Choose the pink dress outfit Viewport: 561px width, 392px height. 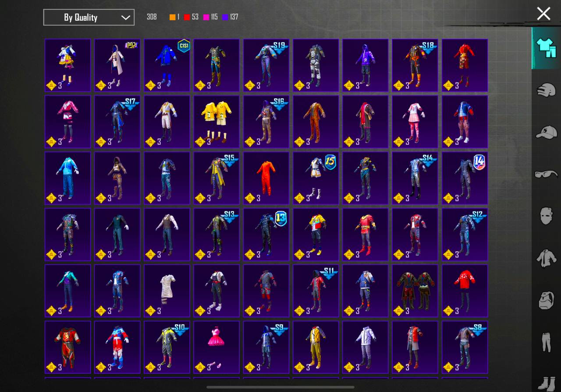tap(217, 347)
